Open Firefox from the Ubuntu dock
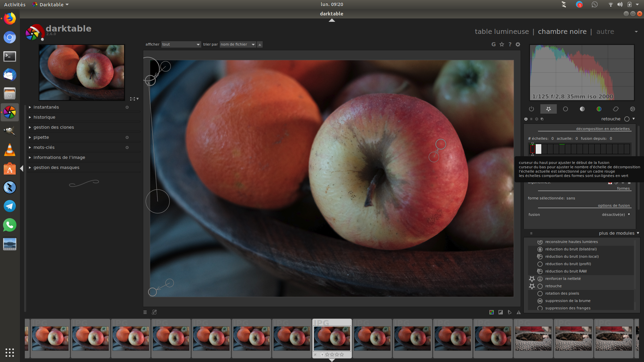Viewport: 644px width, 362px height. pyautogui.click(x=10, y=18)
